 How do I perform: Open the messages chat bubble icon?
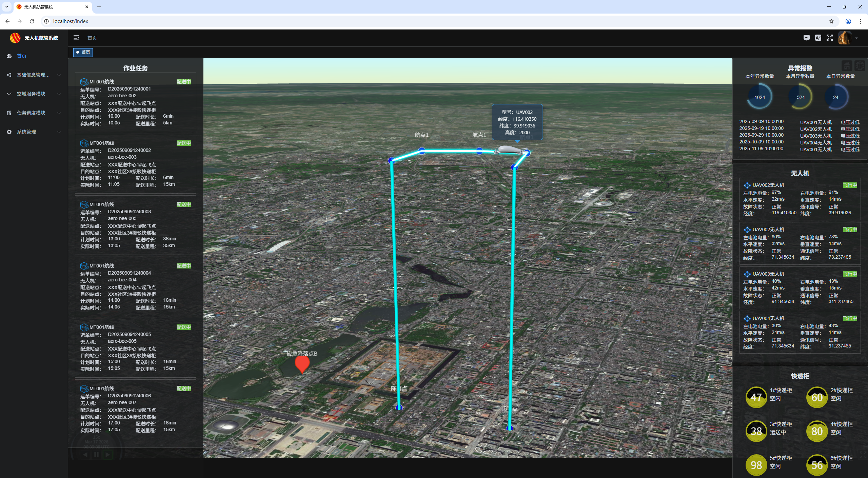point(806,38)
